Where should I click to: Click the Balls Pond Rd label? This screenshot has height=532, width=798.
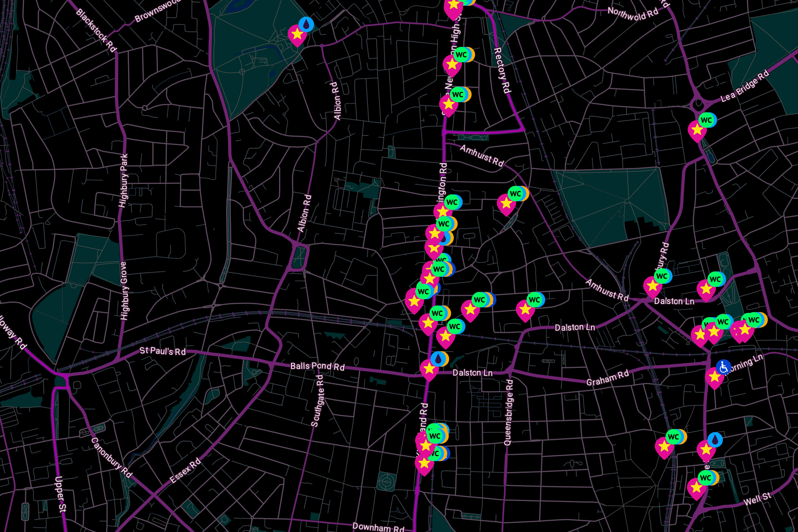(317, 366)
